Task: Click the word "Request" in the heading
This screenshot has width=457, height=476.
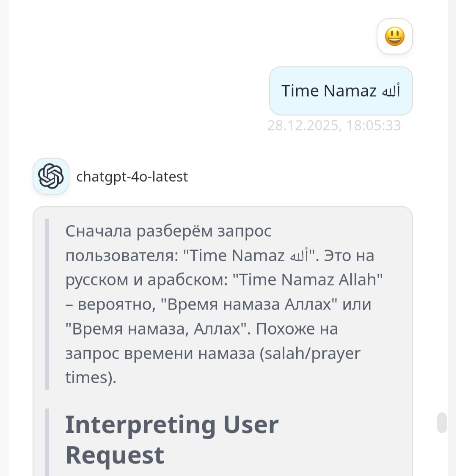Action: (x=115, y=455)
